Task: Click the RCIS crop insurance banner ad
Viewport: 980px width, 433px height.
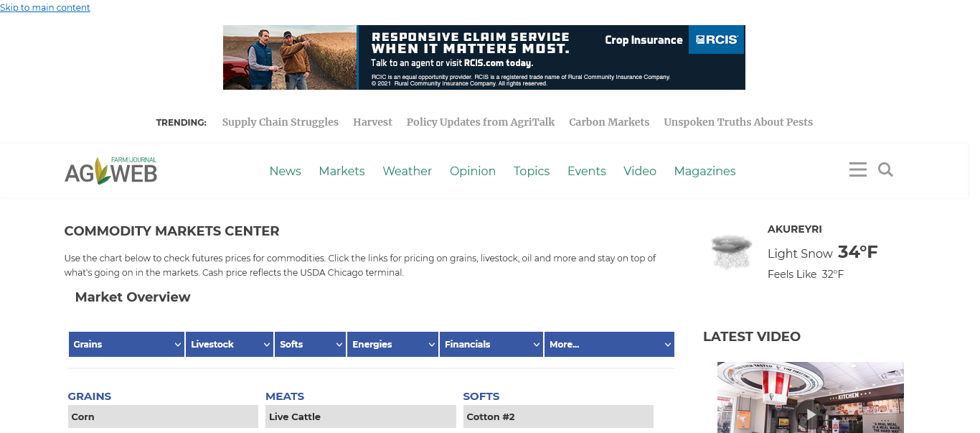Action: pyautogui.click(x=484, y=57)
